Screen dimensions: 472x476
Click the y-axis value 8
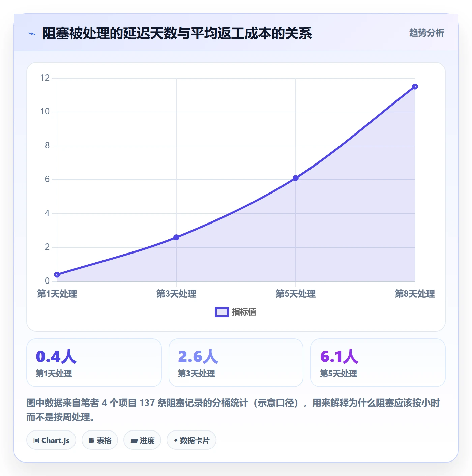[47, 146]
